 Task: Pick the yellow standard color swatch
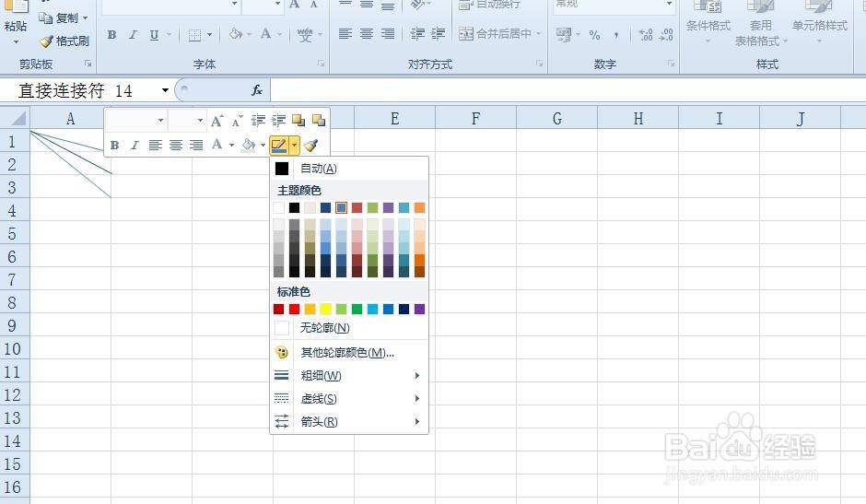[x=326, y=309]
